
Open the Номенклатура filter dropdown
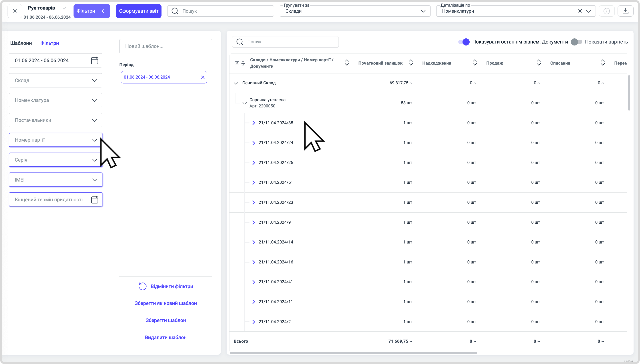pyautogui.click(x=56, y=100)
